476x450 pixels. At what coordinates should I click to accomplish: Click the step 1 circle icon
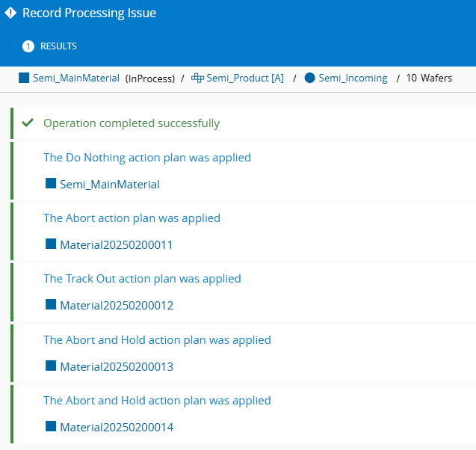click(x=28, y=46)
